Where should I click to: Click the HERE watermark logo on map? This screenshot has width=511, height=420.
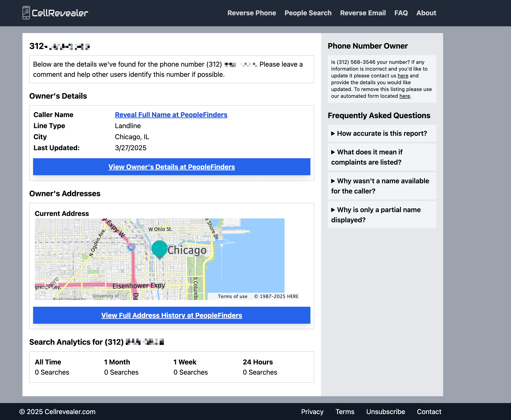tap(52, 283)
